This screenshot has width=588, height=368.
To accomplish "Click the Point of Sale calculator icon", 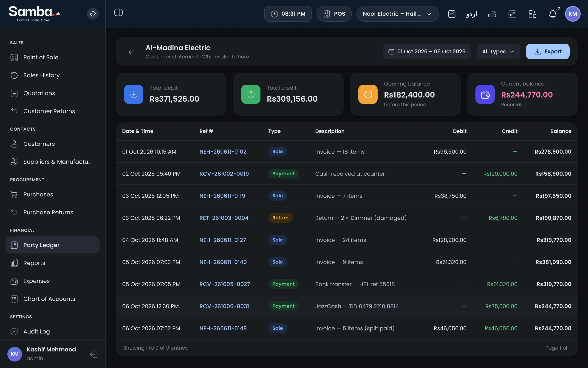I will (x=14, y=57).
